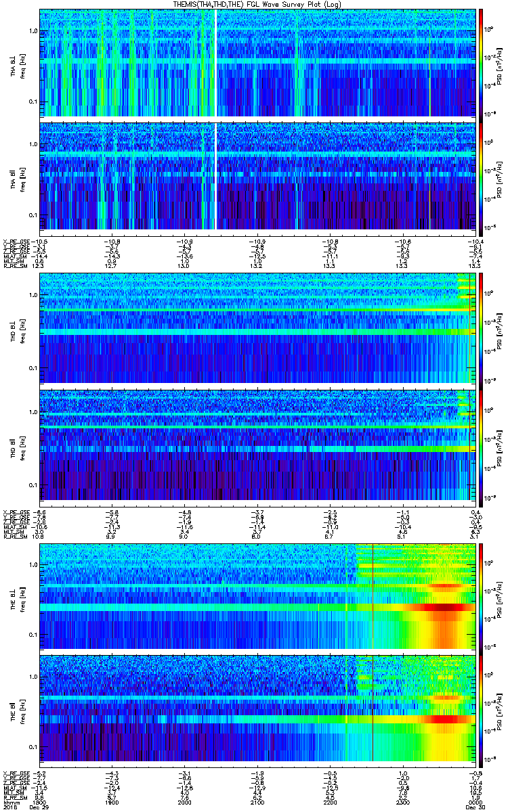Click the 1900 time tick label
Screen dimensions: 508x812
[113, 803]
